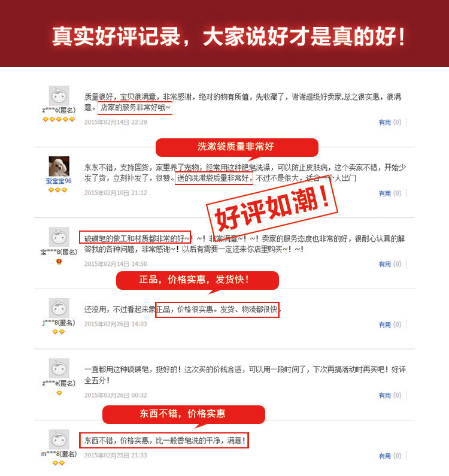Mark the 2015年02月10日 21:12 review as 有用
Screen dimensions: 449x476
pos(384,193)
